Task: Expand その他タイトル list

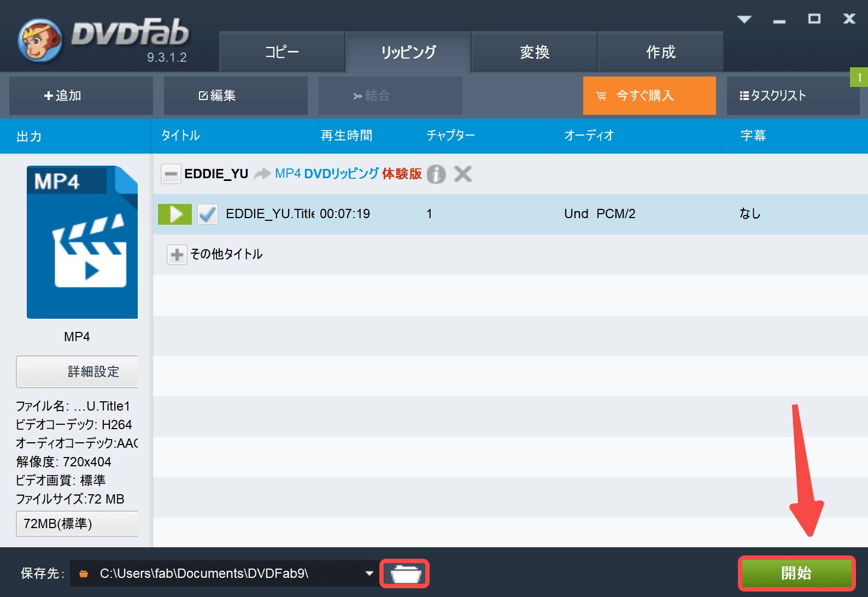Action: point(177,254)
